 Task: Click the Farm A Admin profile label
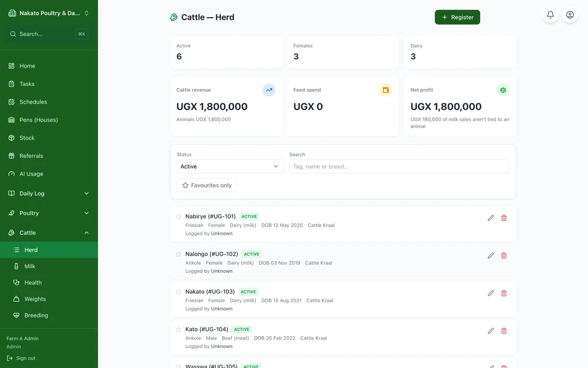[23, 339]
